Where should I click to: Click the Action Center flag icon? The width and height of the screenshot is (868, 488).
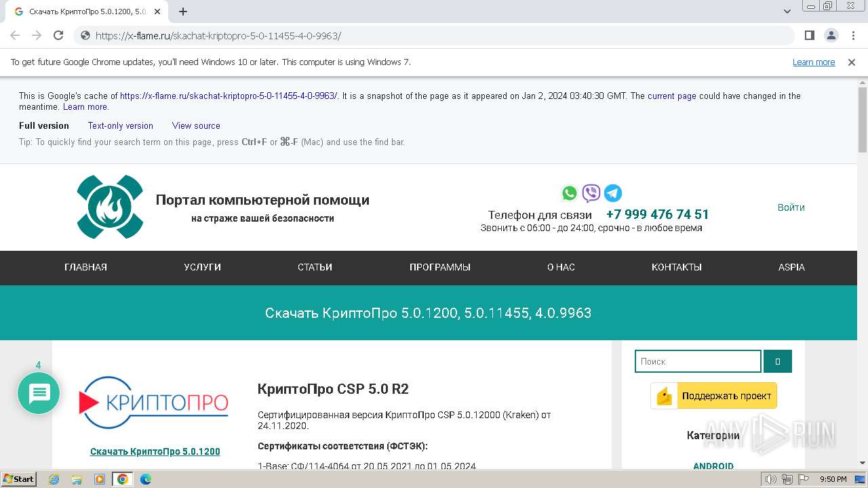click(804, 479)
